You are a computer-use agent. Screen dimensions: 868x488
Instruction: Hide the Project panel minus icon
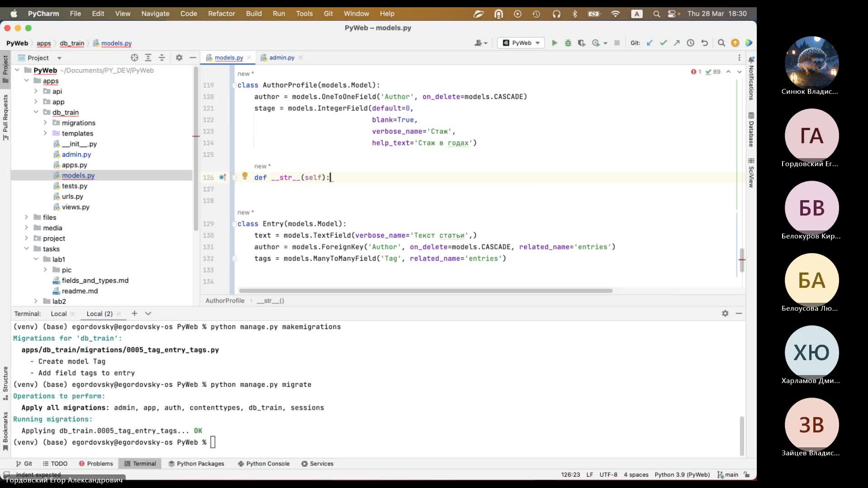click(x=193, y=58)
